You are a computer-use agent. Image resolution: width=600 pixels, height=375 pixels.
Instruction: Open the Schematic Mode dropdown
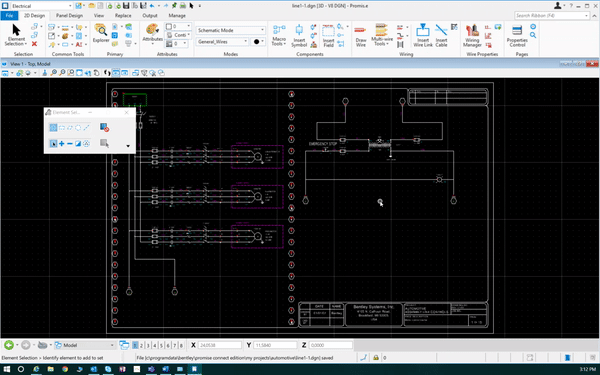click(x=231, y=30)
